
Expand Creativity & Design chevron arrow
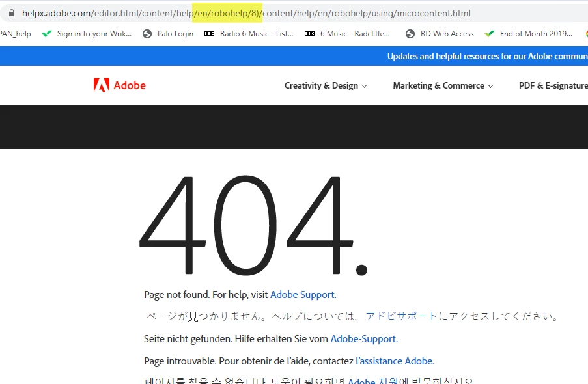pos(364,87)
